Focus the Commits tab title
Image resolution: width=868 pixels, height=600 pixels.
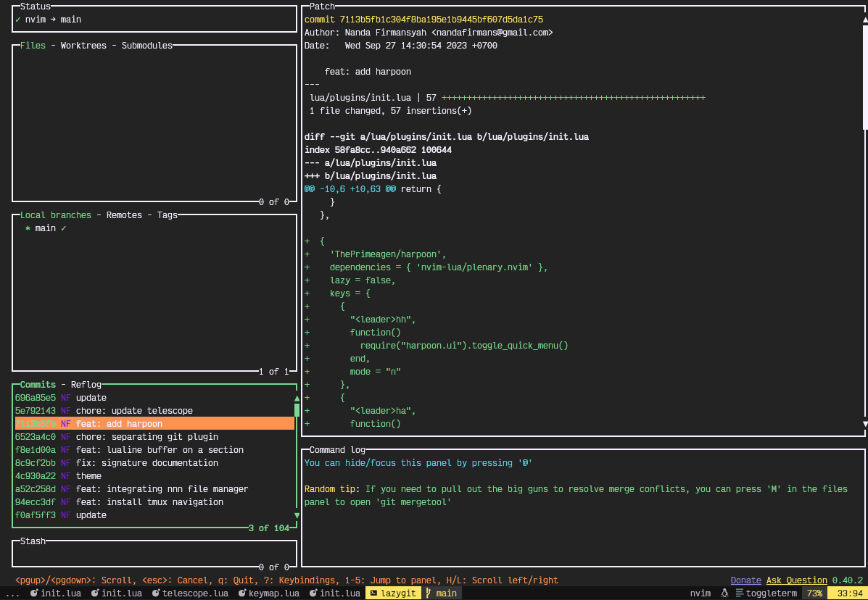coord(38,385)
